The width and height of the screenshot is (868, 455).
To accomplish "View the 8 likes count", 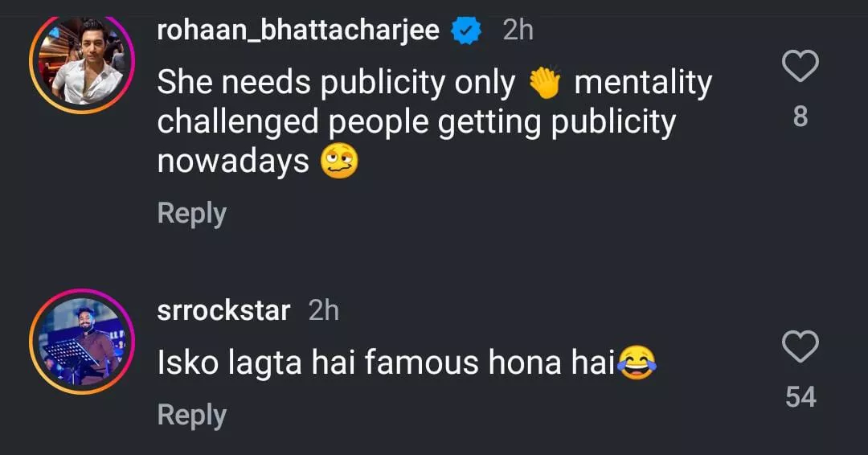I will (x=800, y=117).
